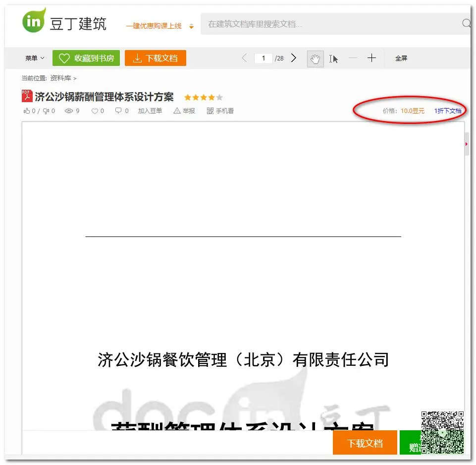The image size is (476, 465).
Task: Click the Docin 豆丁建筑 logo
Action: (64, 21)
